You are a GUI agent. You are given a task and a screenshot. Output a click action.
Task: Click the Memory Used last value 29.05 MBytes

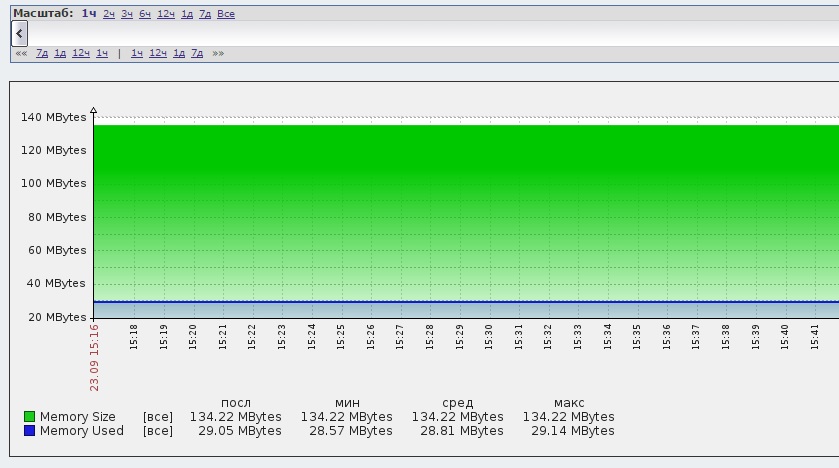240,431
